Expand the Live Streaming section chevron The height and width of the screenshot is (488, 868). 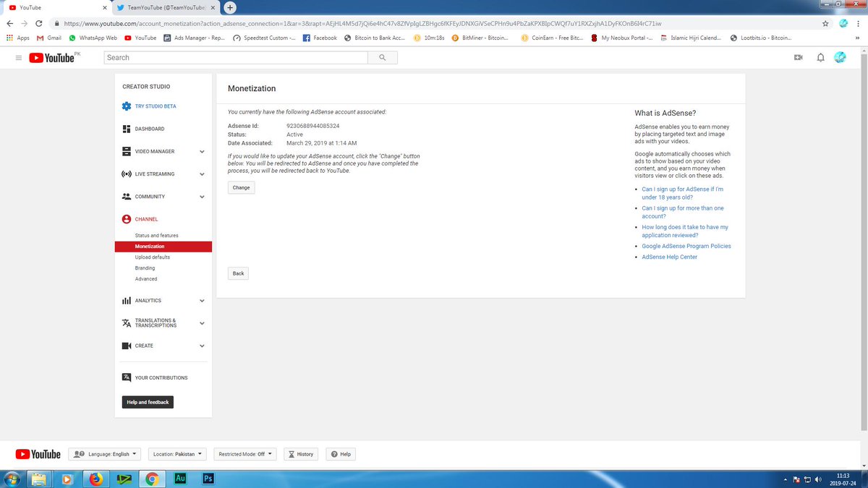tap(202, 174)
